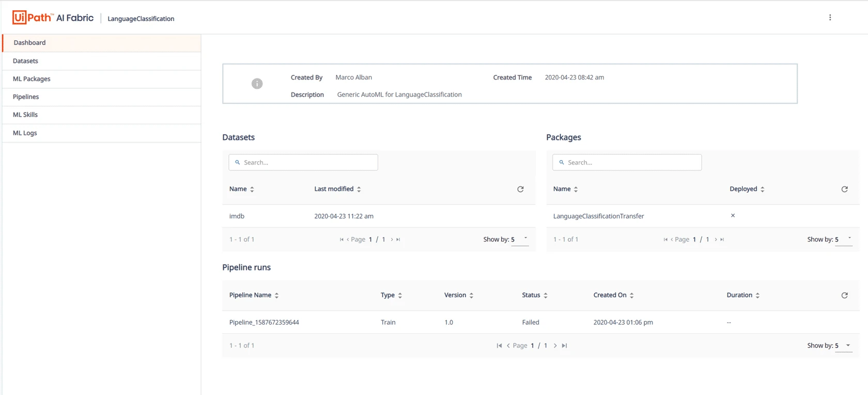The width and height of the screenshot is (868, 395).
Task: Click the Packages search field
Action: pyautogui.click(x=627, y=162)
